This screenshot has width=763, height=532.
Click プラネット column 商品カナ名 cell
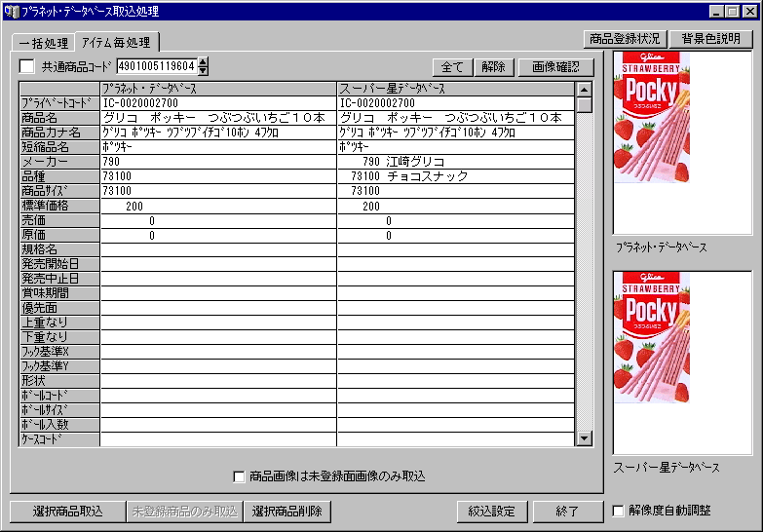[x=218, y=133]
